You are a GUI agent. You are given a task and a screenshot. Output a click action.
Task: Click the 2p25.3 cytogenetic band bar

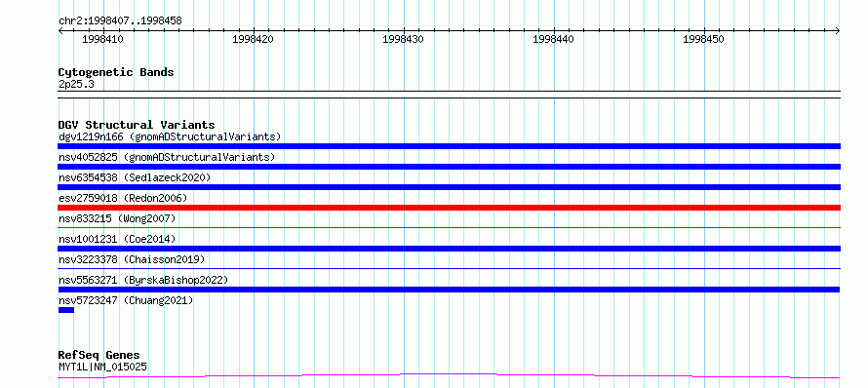pyautogui.click(x=449, y=95)
